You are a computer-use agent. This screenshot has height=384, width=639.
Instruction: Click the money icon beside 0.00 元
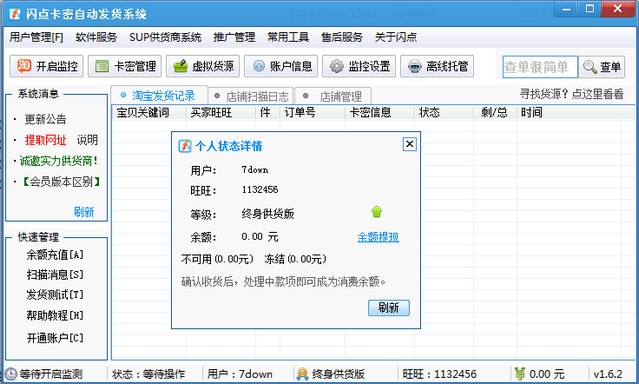point(520,373)
